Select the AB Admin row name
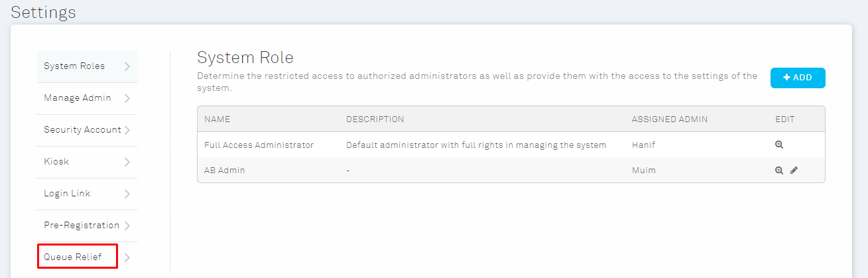 (x=225, y=171)
